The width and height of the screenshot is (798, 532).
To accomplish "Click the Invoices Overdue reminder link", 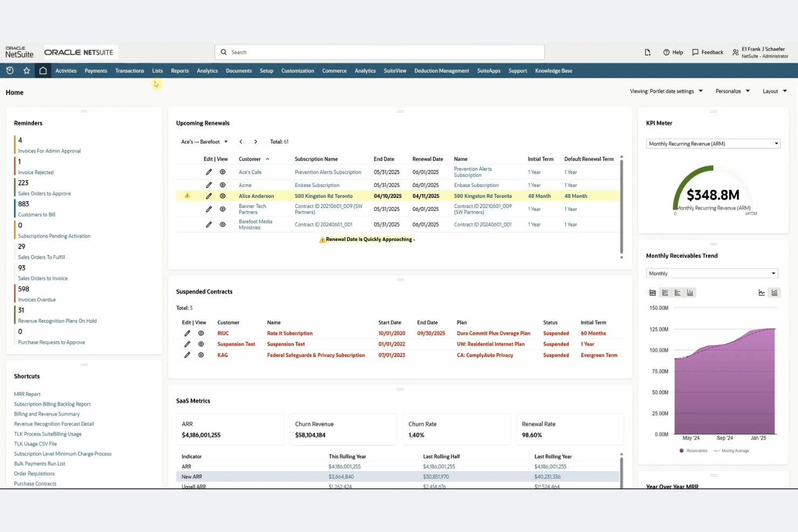I will tap(36, 299).
